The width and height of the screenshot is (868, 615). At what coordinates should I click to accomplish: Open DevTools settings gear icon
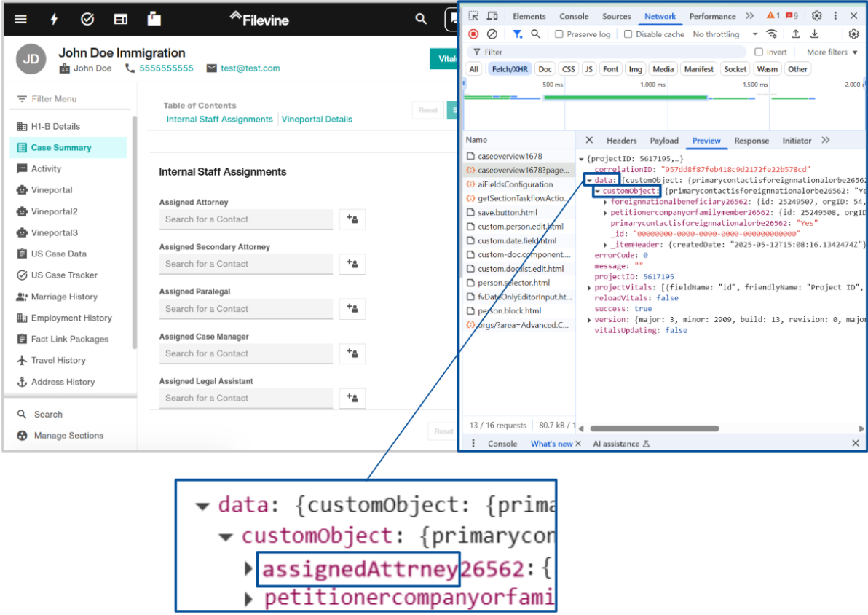tap(816, 15)
